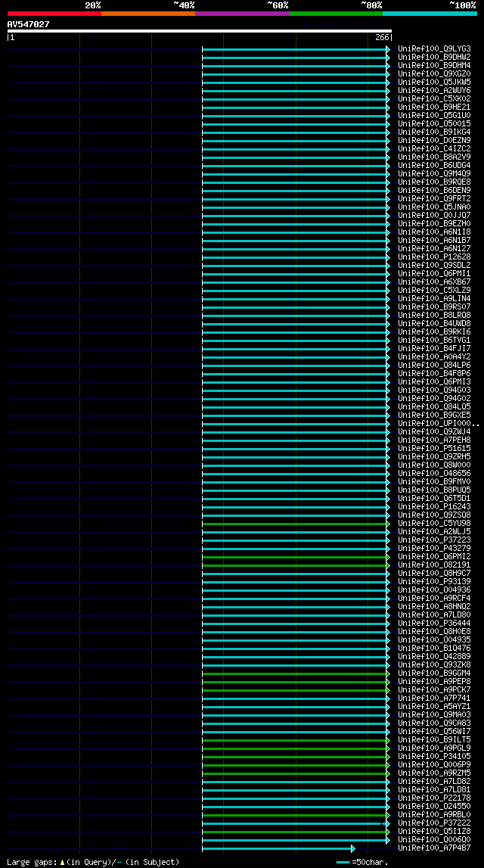484x868 pixels.
Task: Click the green alignment bar for UniRef100_Q6PMI2
Action: point(296,557)
